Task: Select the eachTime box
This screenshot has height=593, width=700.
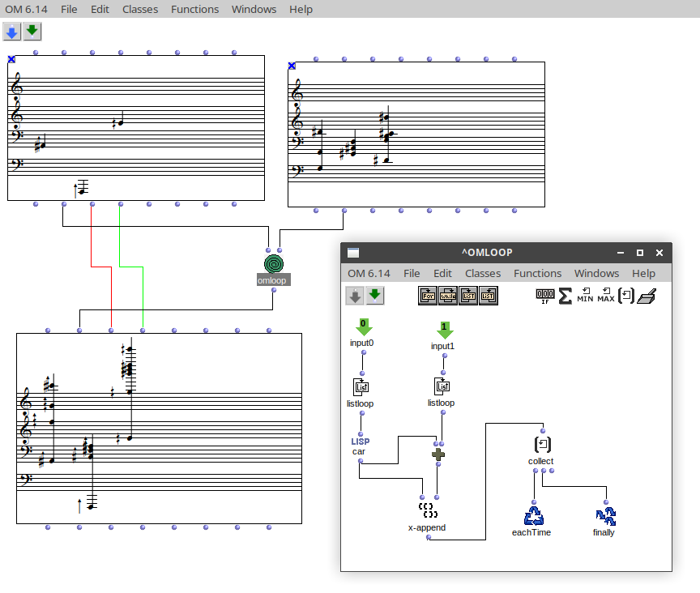Action: click(533, 516)
